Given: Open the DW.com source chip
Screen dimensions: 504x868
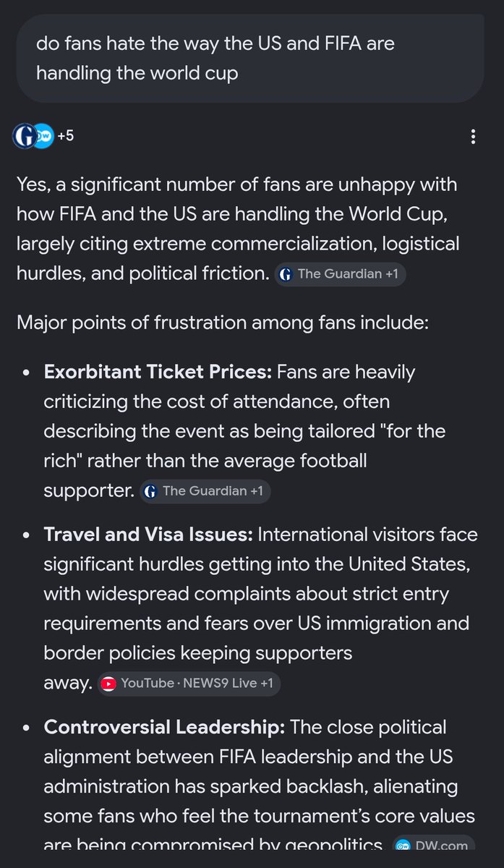Looking at the screenshot, I should 434,845.
